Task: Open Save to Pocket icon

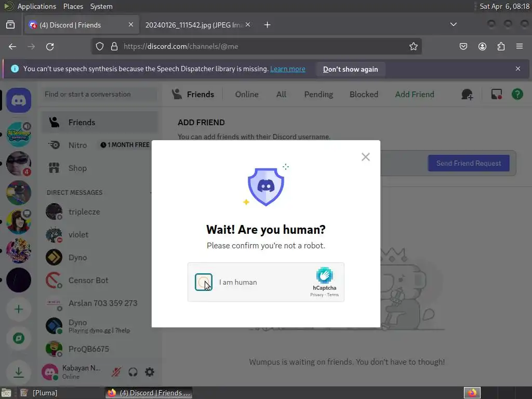Action: point(463,46)
